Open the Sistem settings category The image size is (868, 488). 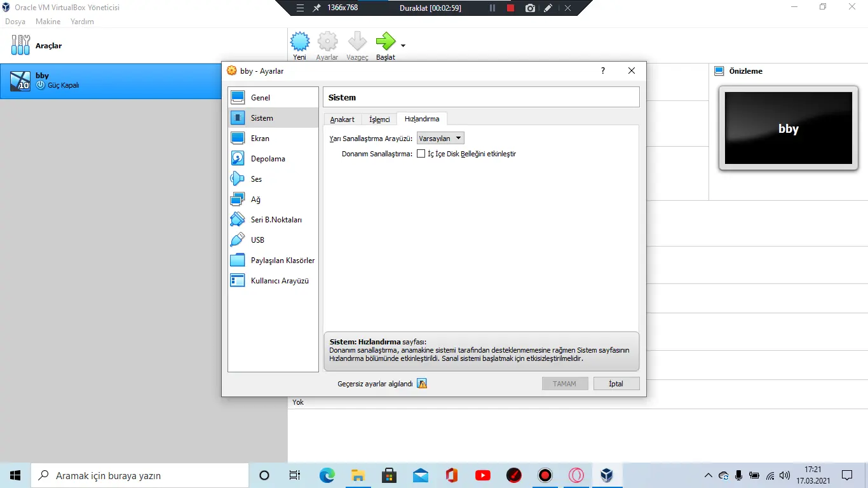pyautogui.click(x=273, y=118)
